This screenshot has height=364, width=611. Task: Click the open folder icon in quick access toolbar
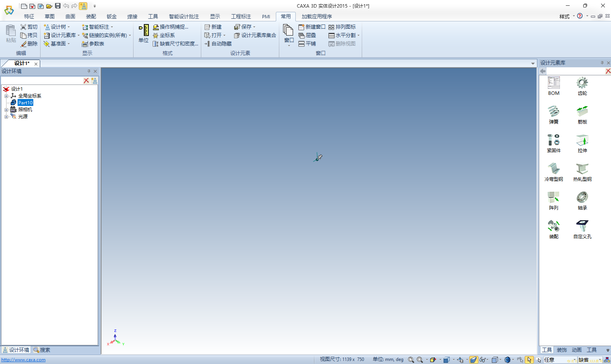coord(49,6)
